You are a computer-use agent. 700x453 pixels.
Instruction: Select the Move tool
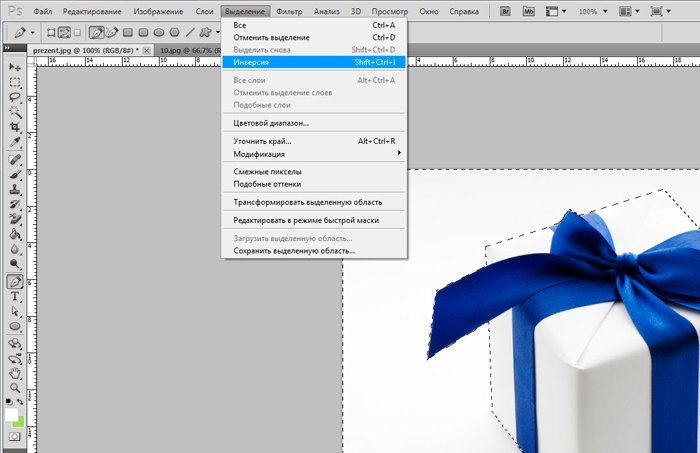pos(15,66)
